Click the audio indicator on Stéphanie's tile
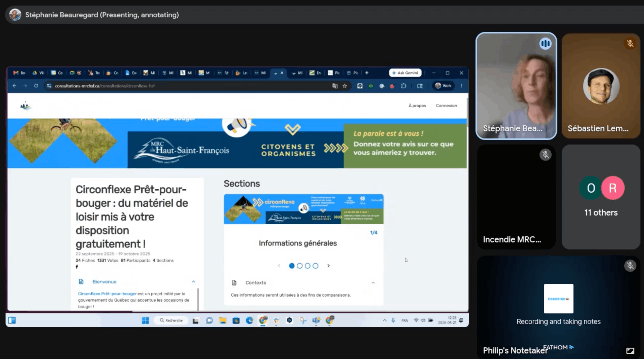644x359 pixels. pos(545,44)
